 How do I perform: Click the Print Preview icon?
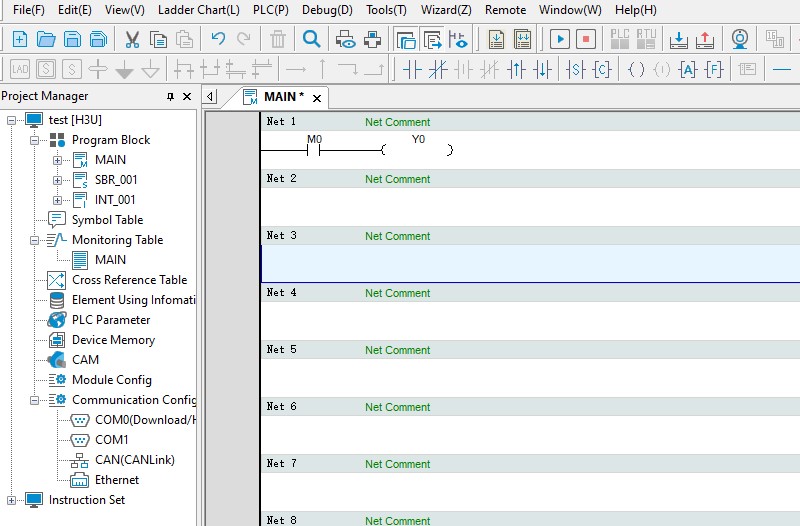pyautogui.click(x=345, y=39)
